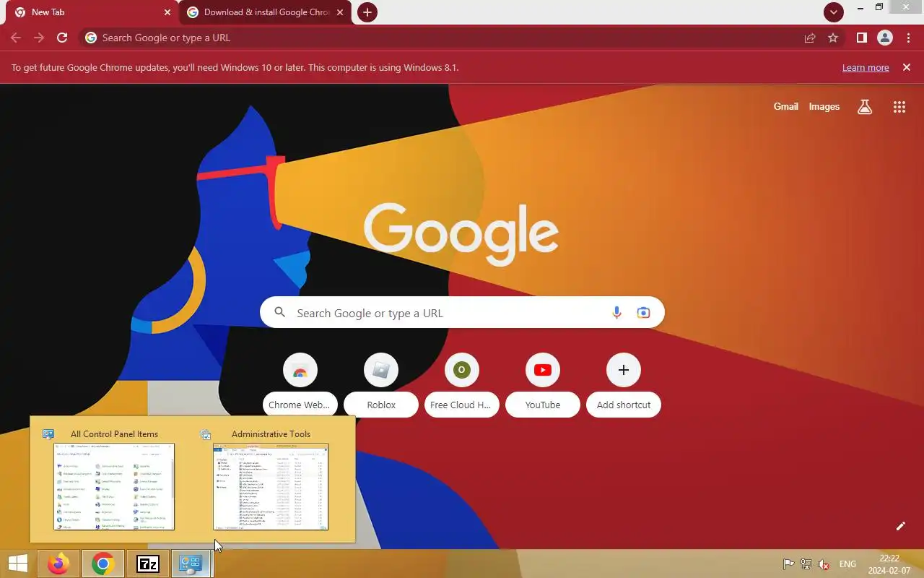The image size is (924, 578).
Task: Open the taskbar clock showing 22:22
Action: (x=889, y=564)
